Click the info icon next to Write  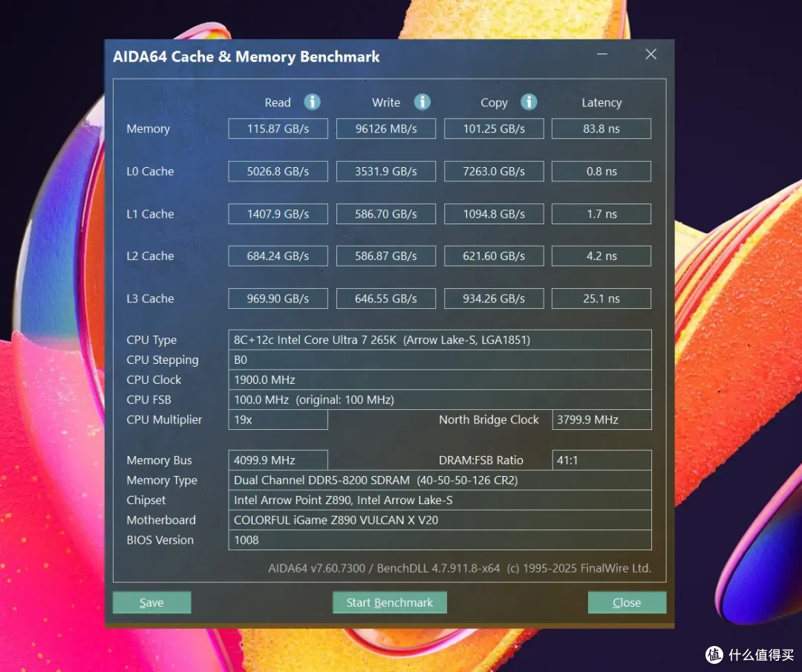point(422,102)
